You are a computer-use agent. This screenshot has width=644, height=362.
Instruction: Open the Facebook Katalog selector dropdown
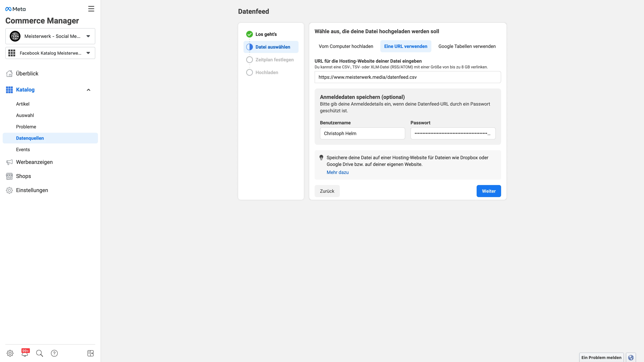pos(50,53)
